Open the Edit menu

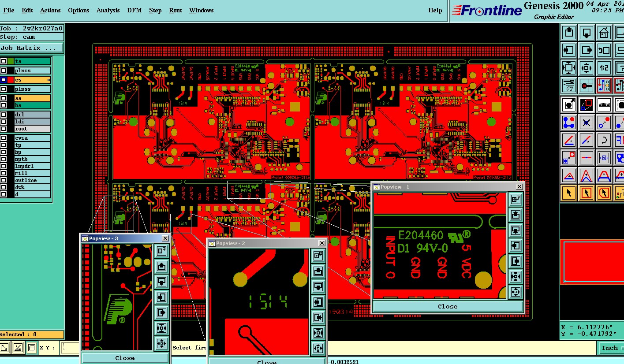(27, 10)
